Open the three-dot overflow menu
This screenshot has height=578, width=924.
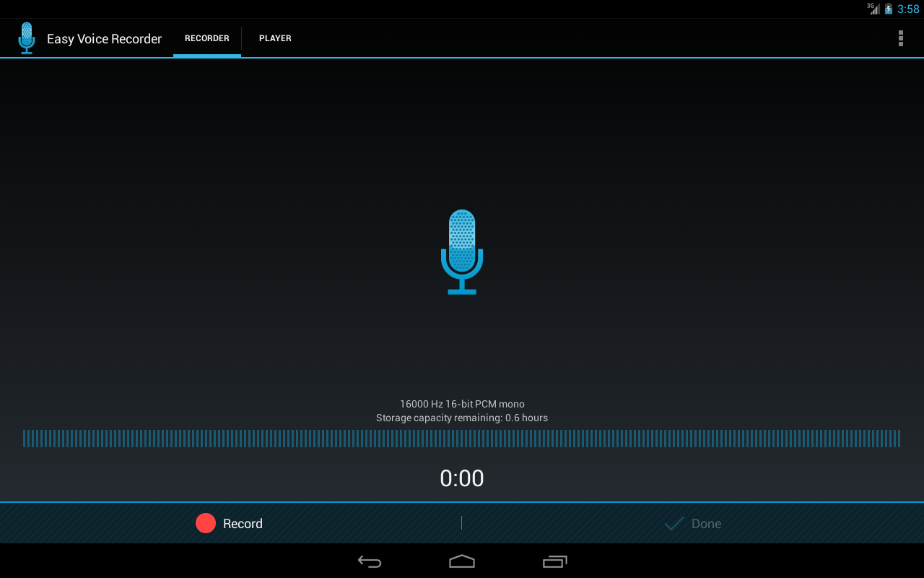coord(900,38)
